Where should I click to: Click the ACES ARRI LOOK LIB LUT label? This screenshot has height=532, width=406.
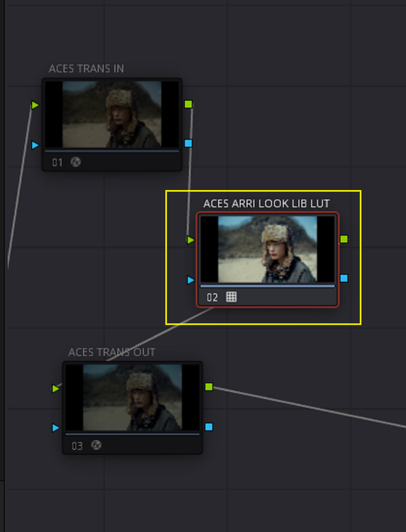click(x=266, y=203)
